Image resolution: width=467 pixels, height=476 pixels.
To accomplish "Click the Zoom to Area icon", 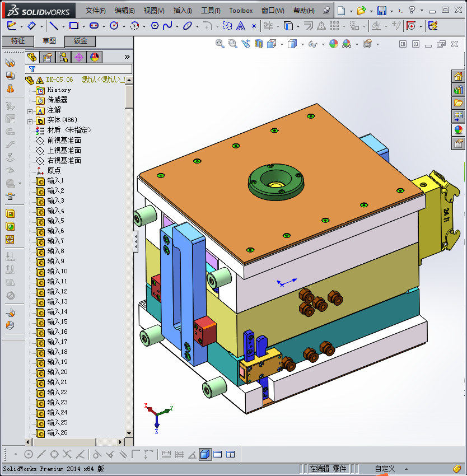I will (x=232, y=44).
